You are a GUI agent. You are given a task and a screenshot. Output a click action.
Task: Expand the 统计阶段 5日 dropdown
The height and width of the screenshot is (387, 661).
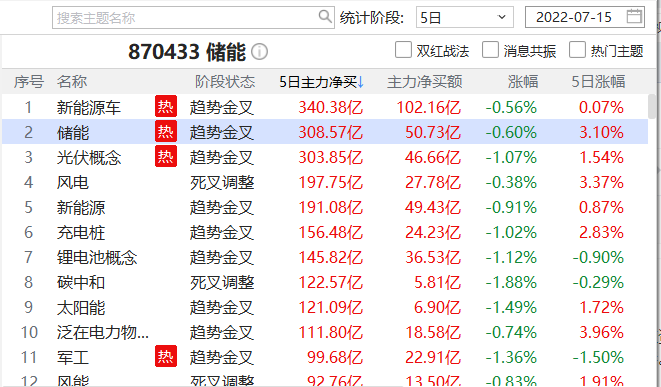pos(465,17)
